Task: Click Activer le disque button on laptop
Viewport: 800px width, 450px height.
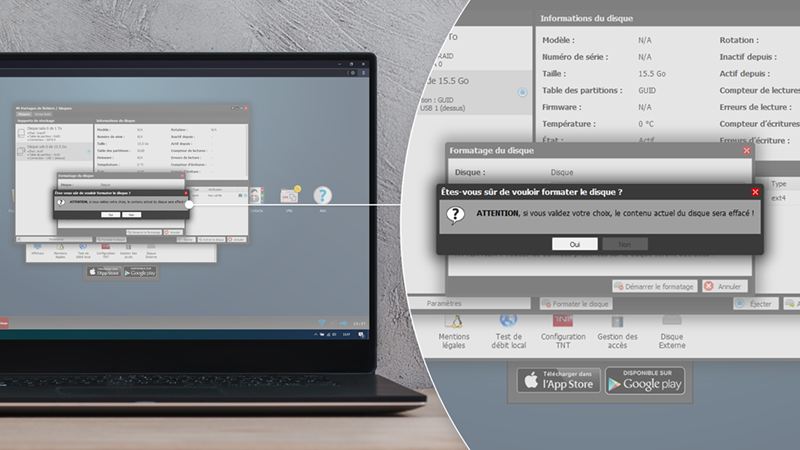Action: tap(211, 240)
